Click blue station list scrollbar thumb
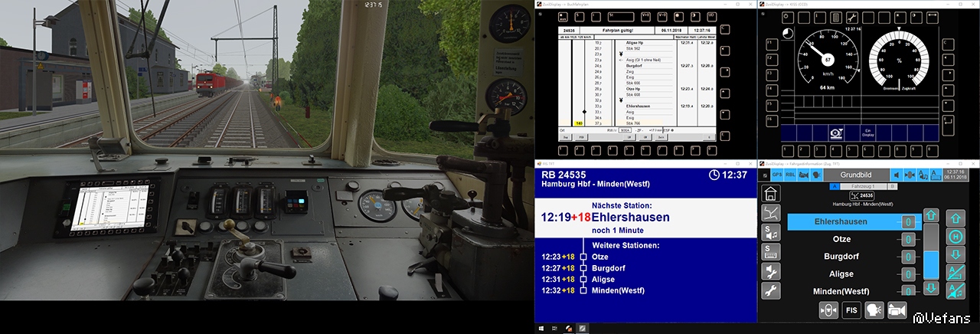The height and width of the screenshot is (334, 980). (x=931, y=265)
